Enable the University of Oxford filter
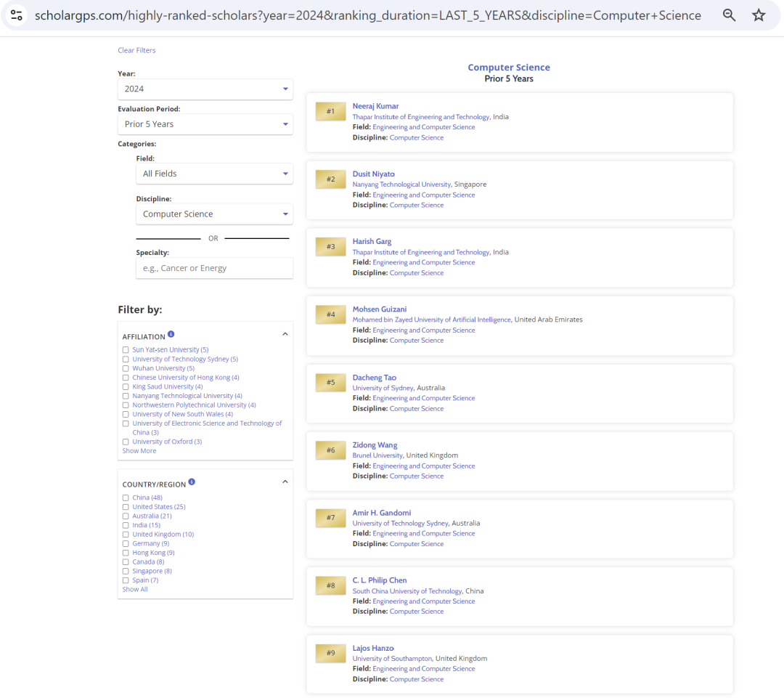 [x=126, y=442]
